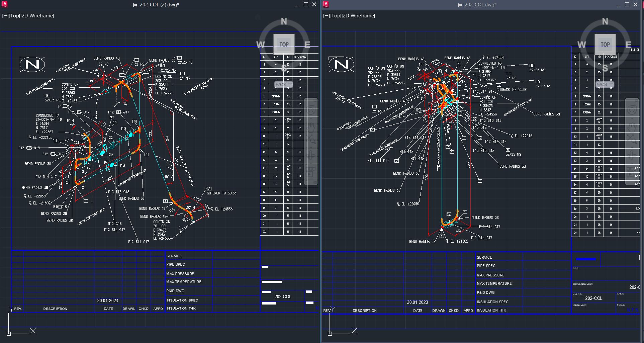
Task: Maximize the 202-COL (2).dwg drawing window
Action: click(306, 4)
